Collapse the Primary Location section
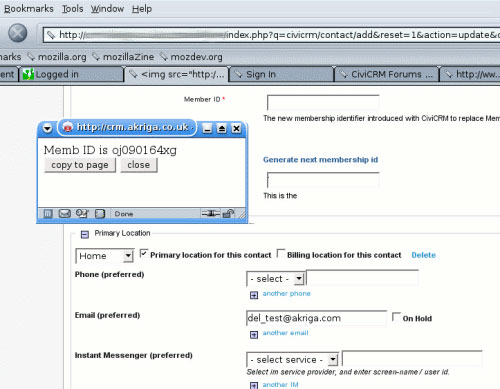The width and height of the screenshot is (500, 389). click(85, 234)
